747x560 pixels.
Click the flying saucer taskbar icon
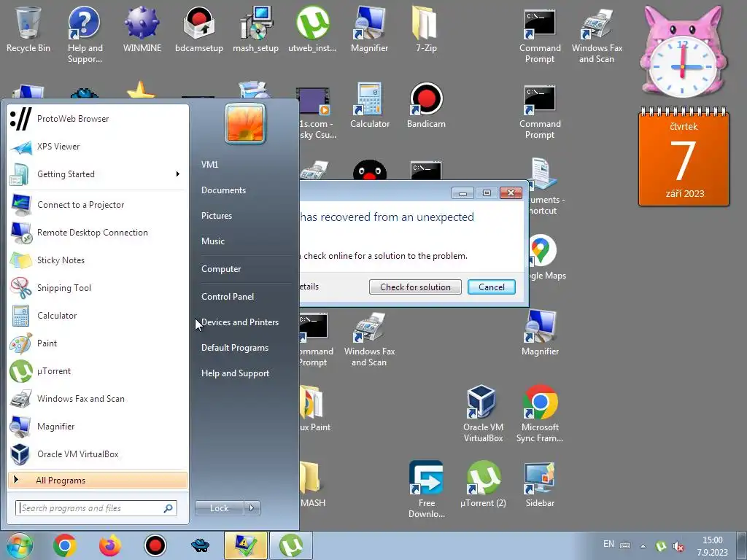tap(200, 545)
